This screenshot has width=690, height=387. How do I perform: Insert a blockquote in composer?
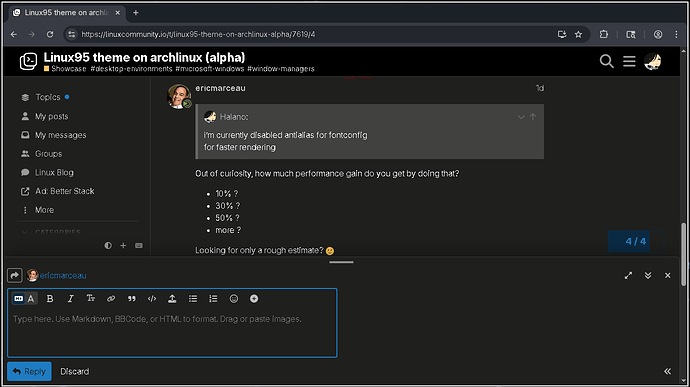tap(132, 299)
